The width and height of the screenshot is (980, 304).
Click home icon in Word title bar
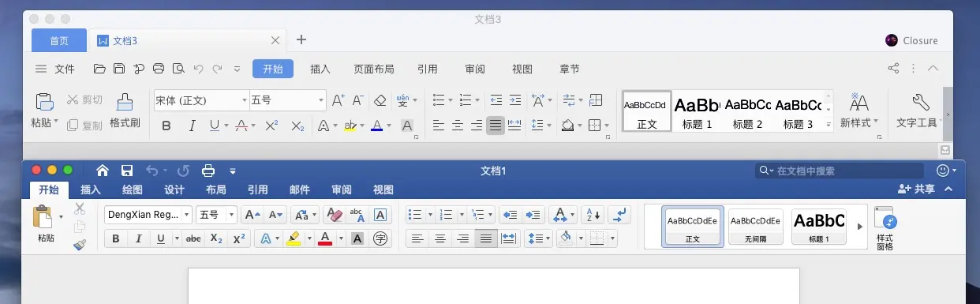(103, 170)
